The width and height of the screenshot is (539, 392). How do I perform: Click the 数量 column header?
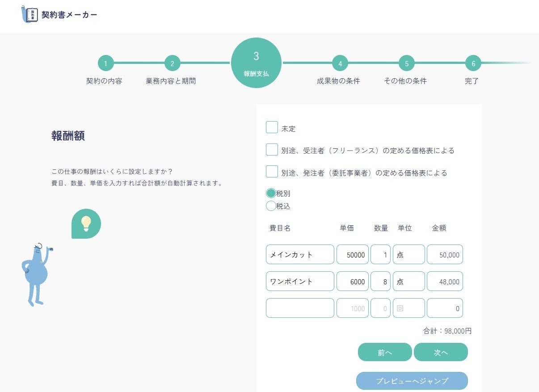point(381,228)
